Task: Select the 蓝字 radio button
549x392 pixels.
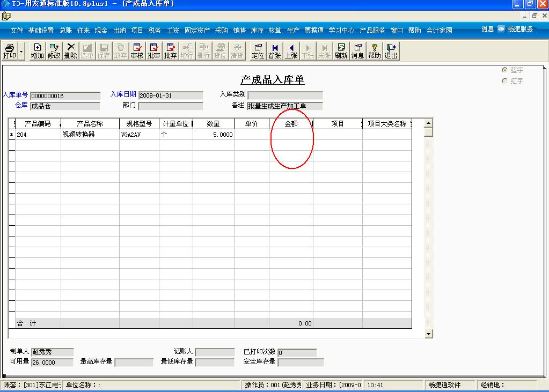Action: 504,70
